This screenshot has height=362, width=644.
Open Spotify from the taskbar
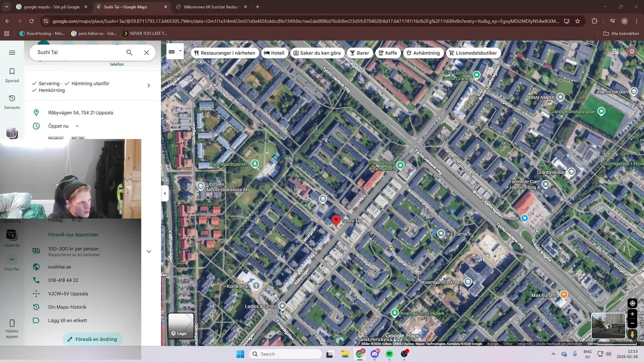tap(389, 354)
